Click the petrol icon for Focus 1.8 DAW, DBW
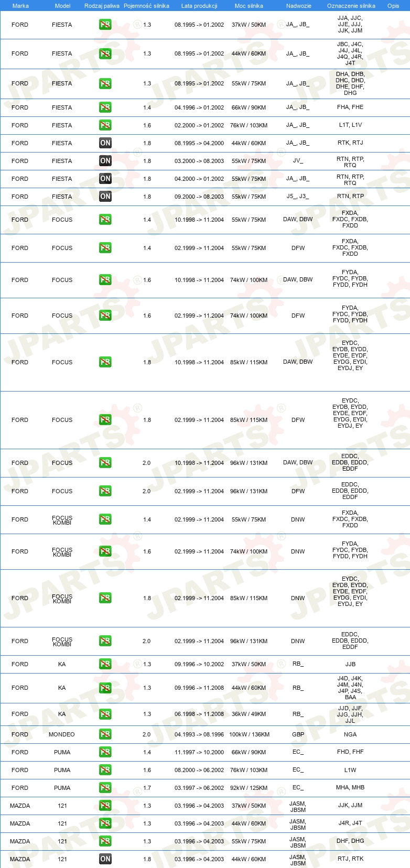The height and width of the screenshot is (868, 410). (105, 362)
